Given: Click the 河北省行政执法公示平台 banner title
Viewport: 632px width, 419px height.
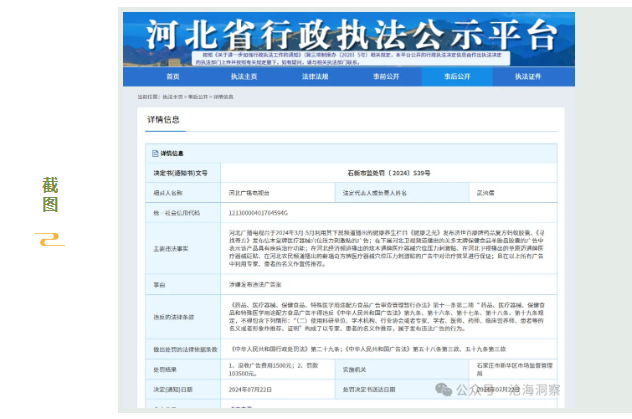Looking at the screenshot, I should (351, 35).
